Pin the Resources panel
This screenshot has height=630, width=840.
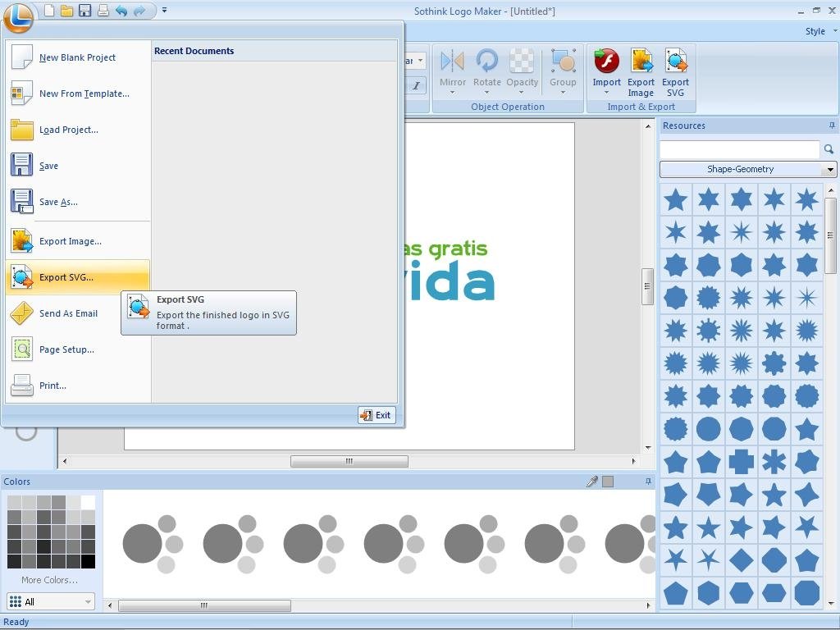click(x=832, y=126)
